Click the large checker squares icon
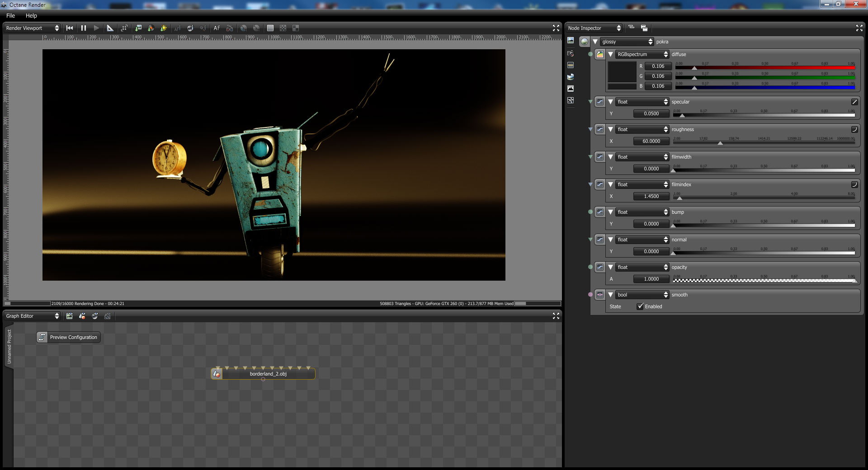This screenshot has height=470, width=868. coord(296,28)
